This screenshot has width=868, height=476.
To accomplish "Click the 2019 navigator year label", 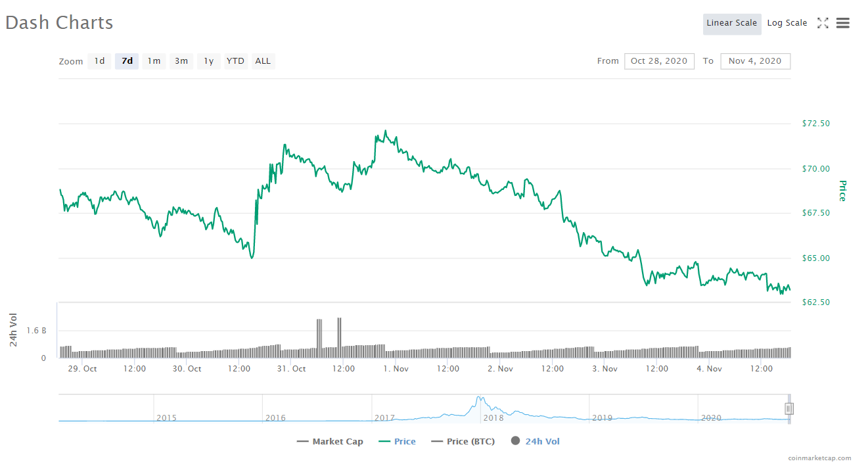I will 603,418.
